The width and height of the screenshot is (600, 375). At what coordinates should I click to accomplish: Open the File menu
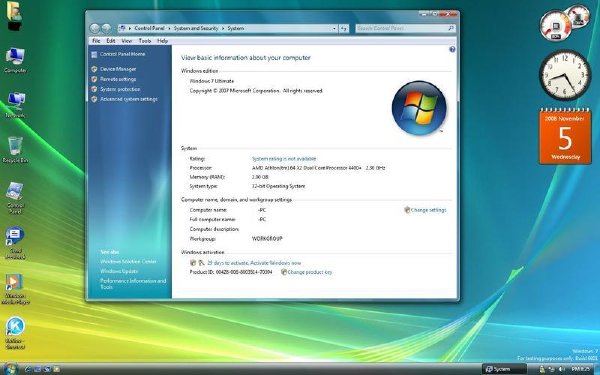(x=96, y=41)
